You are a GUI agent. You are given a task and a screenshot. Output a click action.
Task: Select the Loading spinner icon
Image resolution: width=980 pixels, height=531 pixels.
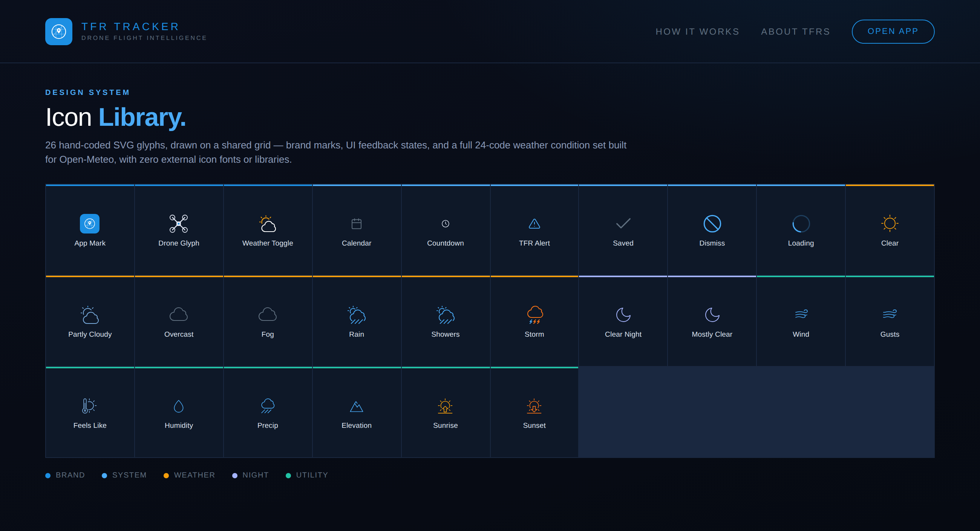point(801,223)
